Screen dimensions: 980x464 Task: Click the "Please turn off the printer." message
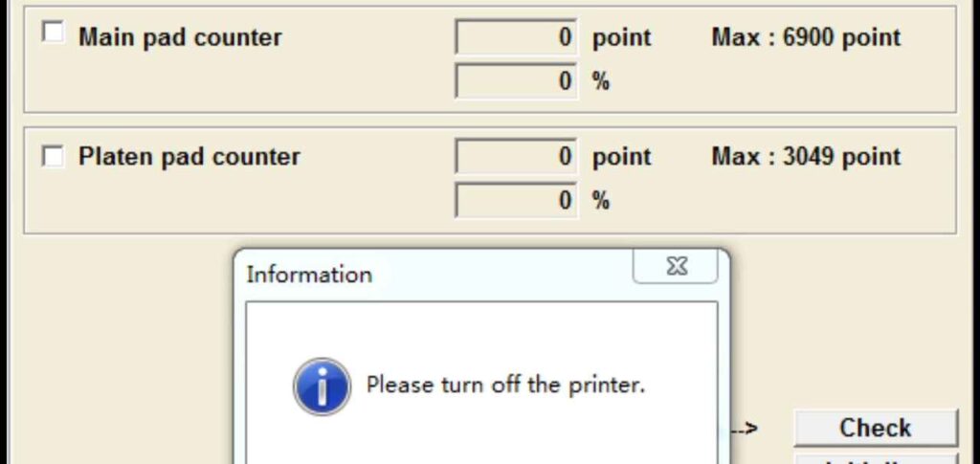[x=506, y=386]
